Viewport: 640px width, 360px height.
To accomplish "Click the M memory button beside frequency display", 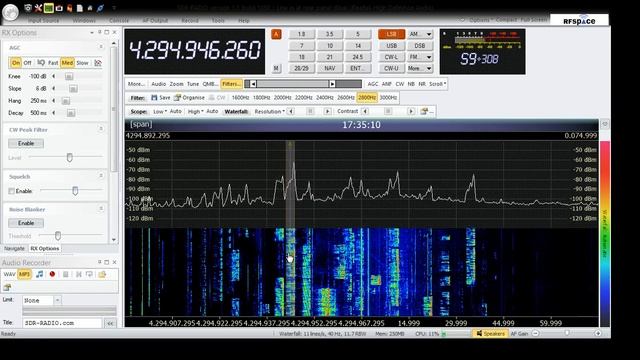I will 276,68.
